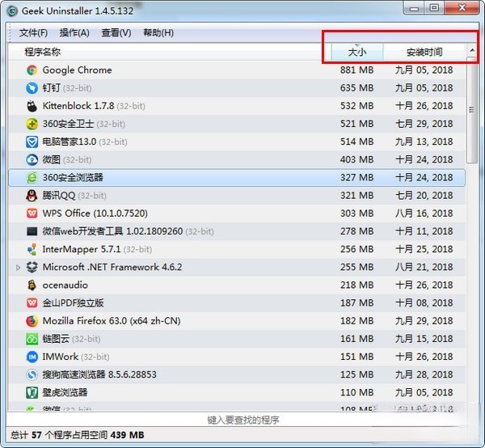
Task: Click the Kittenblock 1.7.8 cat icon
Action: point(32,106)
